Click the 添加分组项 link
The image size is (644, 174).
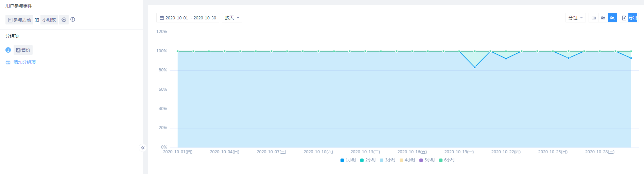coord(24,63)
